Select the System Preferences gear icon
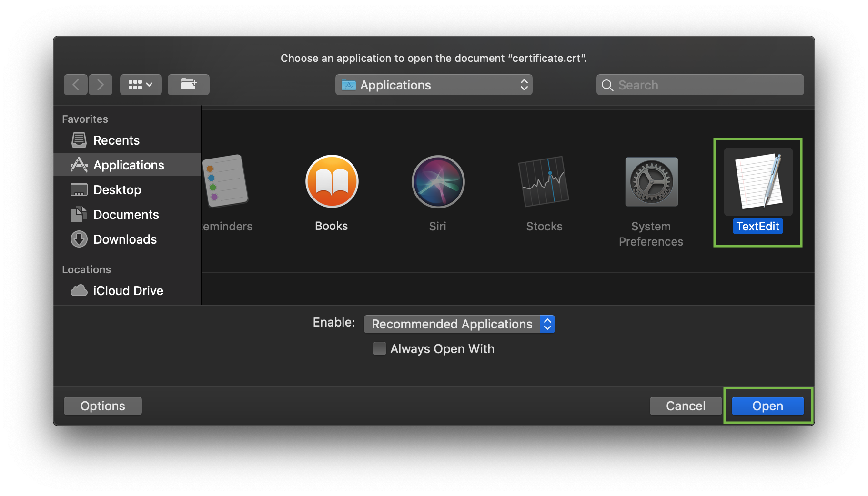The width and height of the screenshot is (868, 496). pyautogui.click(x=651, y=182)
